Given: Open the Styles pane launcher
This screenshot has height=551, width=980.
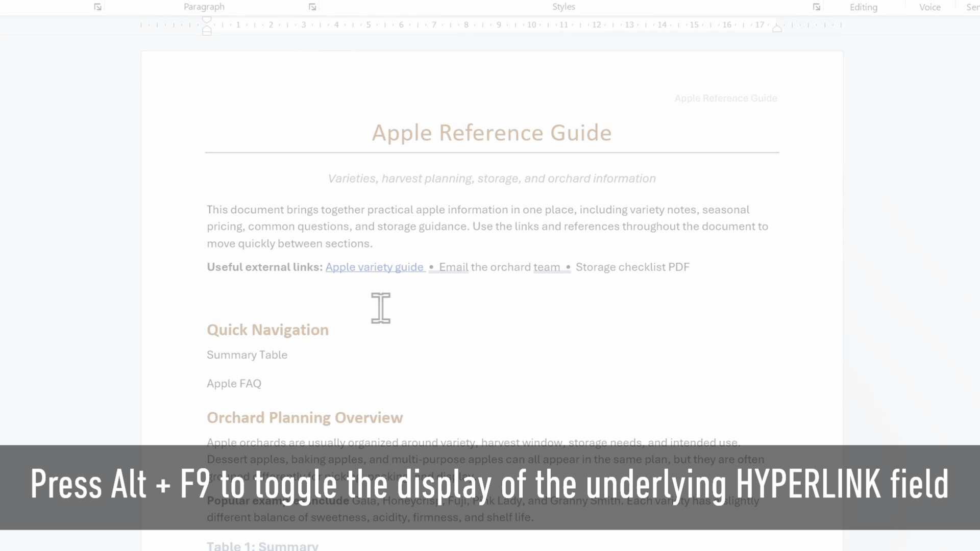Looking at the screenshot, I should click(817, 7).
